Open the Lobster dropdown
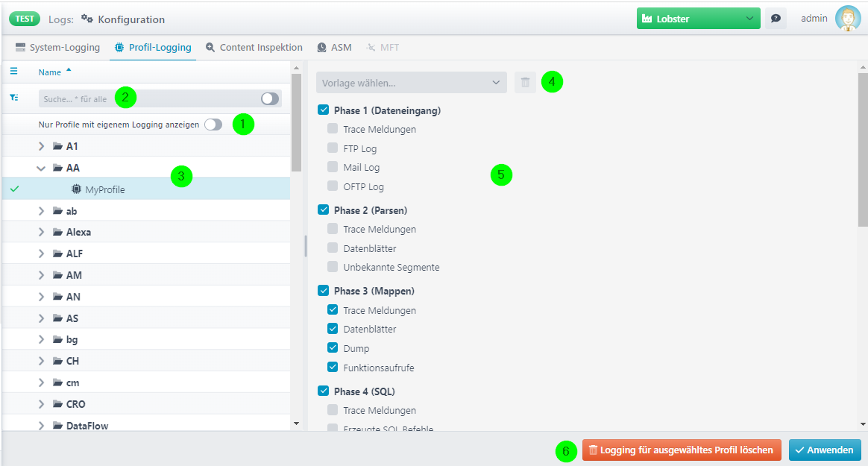Viewport: 868px width, 466px height. (699, 18)
